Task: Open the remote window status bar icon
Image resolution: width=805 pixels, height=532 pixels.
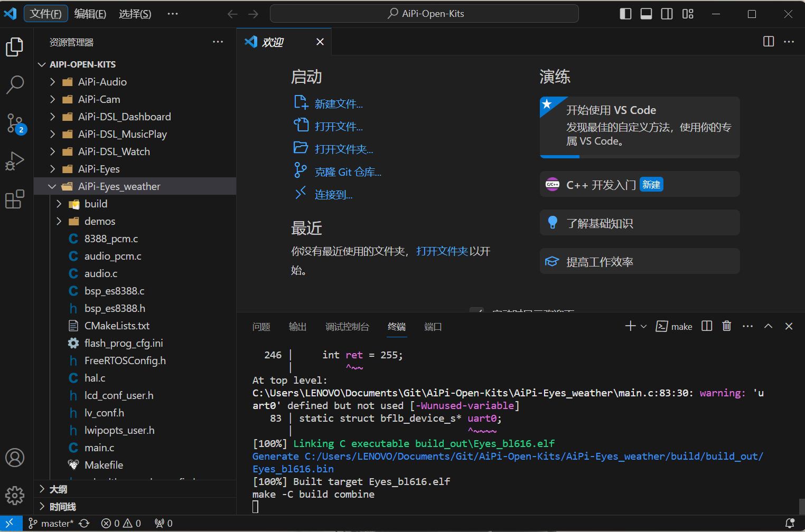Action: click(x=10, y=523)
